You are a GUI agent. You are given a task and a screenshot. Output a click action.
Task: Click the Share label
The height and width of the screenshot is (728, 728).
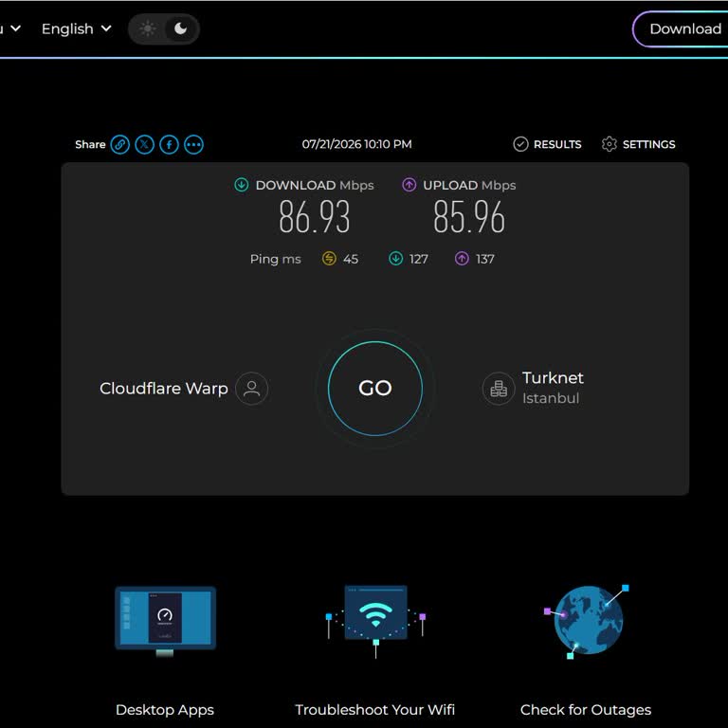[x=90, y=144]
